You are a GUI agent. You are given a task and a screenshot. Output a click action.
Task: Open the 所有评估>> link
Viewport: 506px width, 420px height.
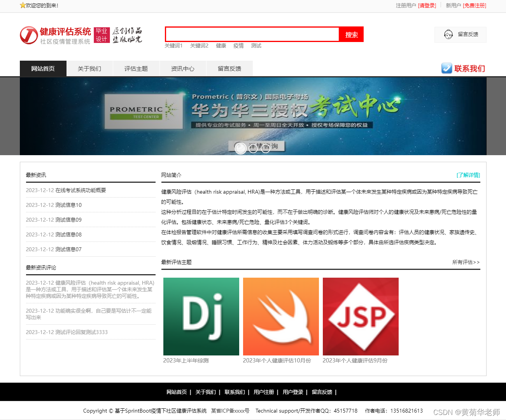point(466,262)
